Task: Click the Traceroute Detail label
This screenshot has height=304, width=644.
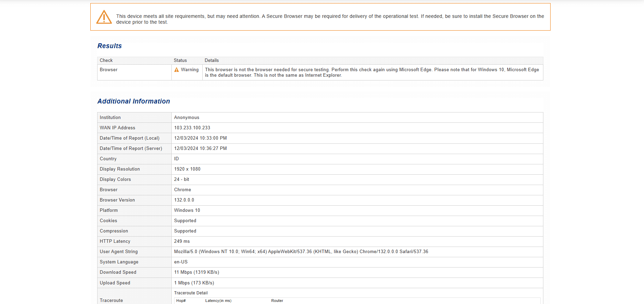Action: click(191, 293)
